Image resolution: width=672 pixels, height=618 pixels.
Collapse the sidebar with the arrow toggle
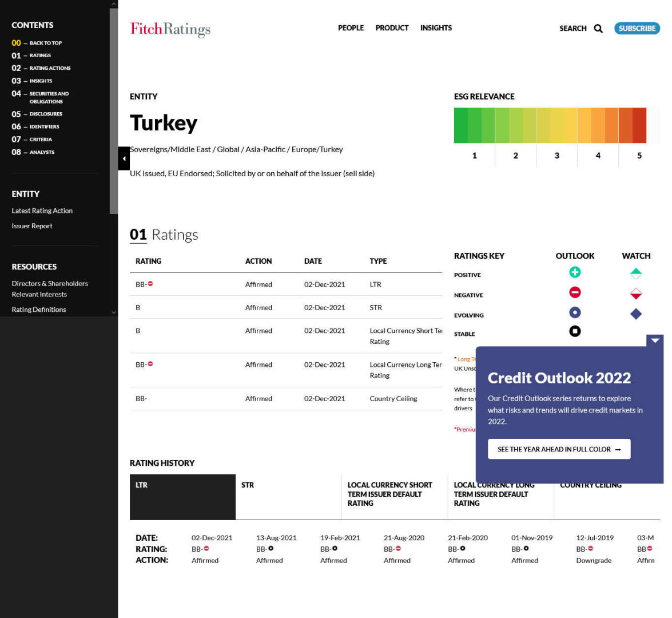point(124,159)
